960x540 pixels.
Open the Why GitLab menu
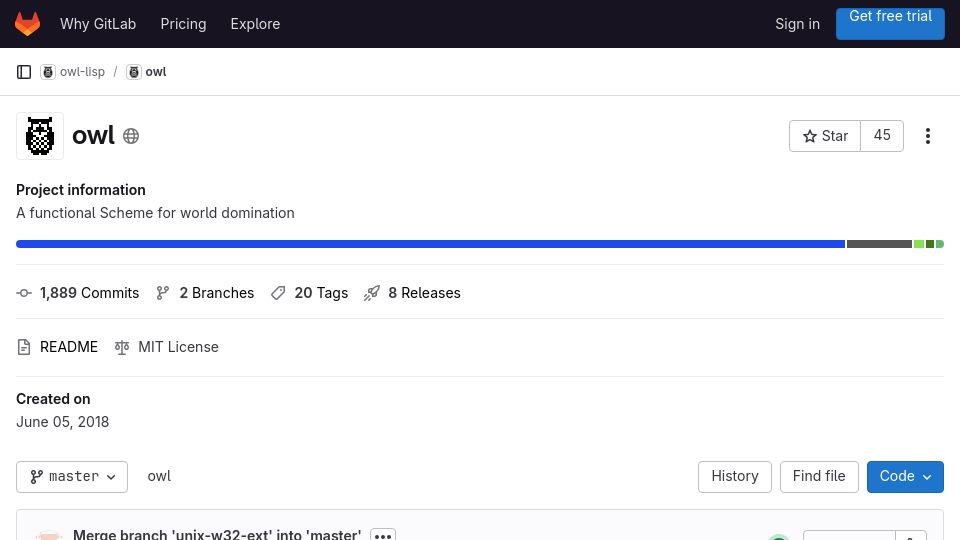coord(98,24)
